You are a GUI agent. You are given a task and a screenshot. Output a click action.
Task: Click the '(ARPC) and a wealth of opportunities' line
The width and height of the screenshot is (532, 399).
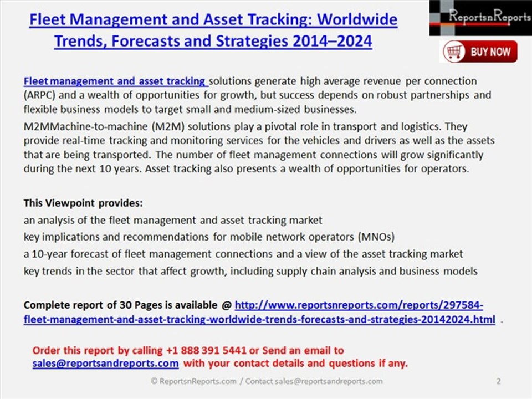(x=257, y=95)
